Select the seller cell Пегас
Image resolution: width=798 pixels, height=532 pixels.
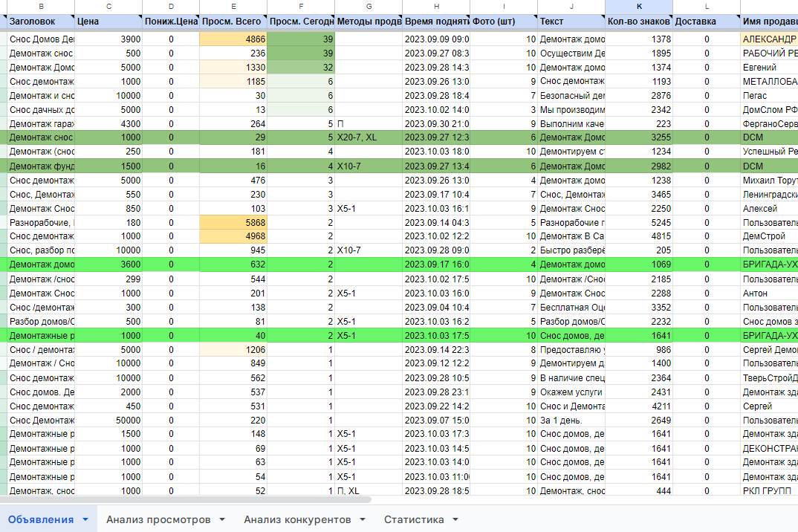tap(769, 96)
